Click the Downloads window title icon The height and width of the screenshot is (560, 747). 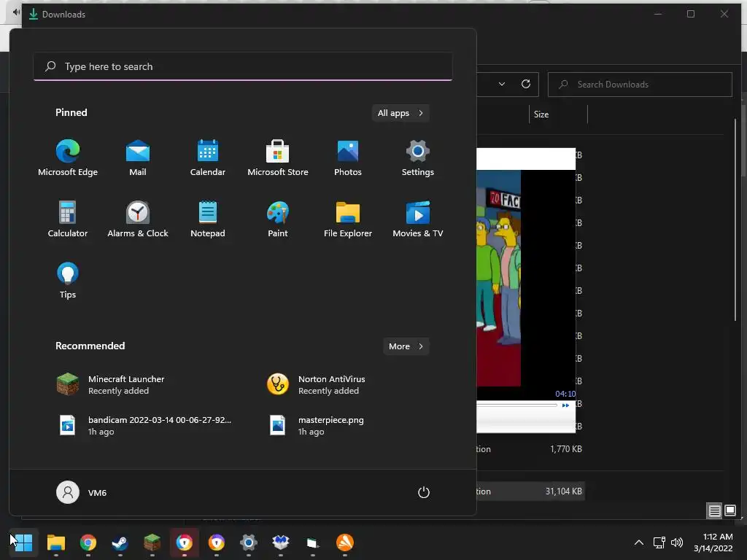[x=34, y=15]
